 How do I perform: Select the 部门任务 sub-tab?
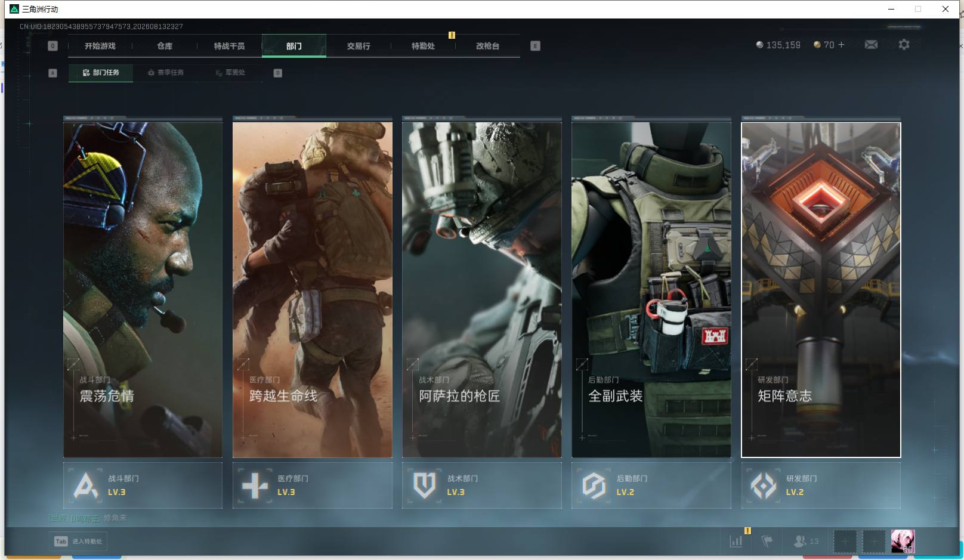[x=101, y=73]
